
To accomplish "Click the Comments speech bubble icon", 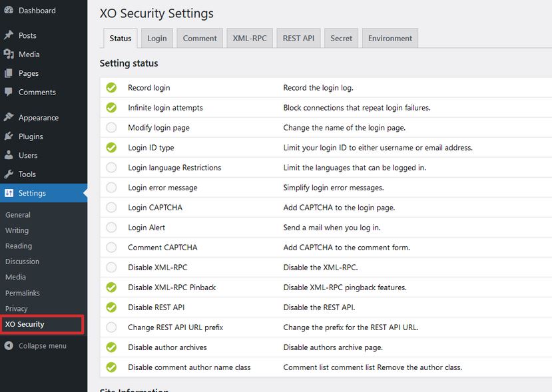I will (9, 92).
